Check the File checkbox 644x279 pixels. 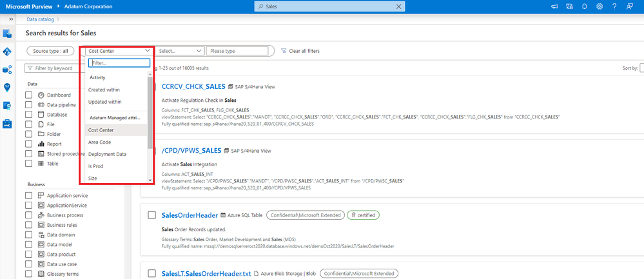point(28,124)
